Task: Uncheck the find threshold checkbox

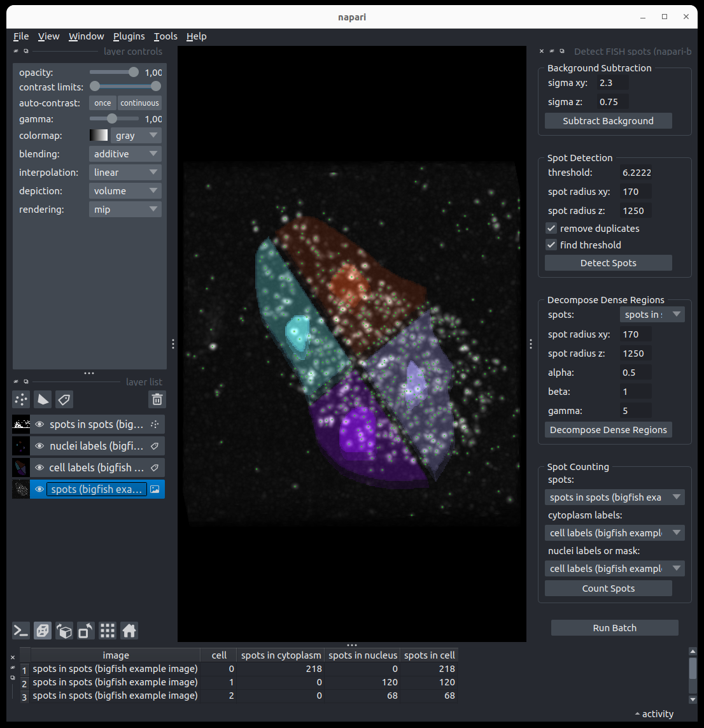Action: (552, 245)
